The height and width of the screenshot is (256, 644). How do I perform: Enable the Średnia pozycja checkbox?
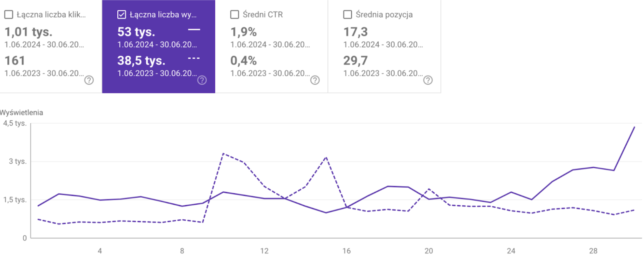pos(347,15)
